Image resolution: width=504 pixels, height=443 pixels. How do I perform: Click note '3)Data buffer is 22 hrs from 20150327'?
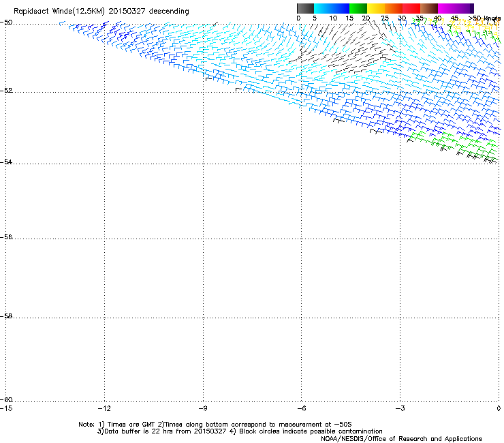click(161, 431)
